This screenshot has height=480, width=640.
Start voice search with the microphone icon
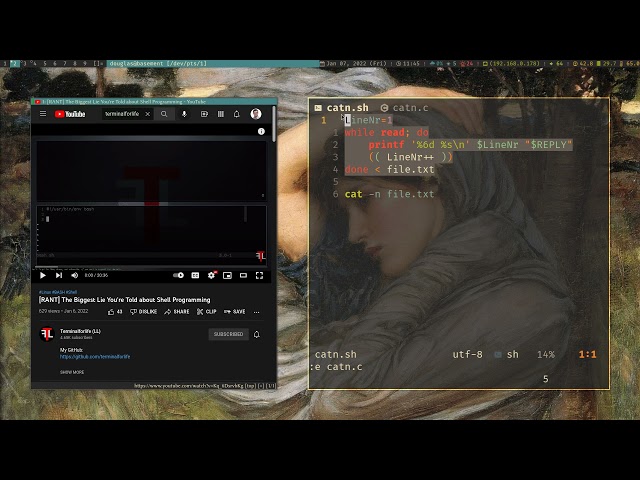(x=184, y=114)
